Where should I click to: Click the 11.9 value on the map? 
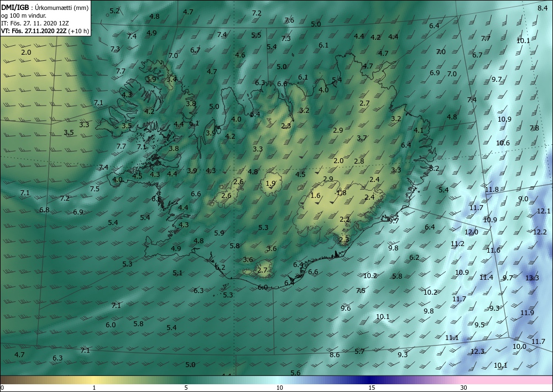527,313
